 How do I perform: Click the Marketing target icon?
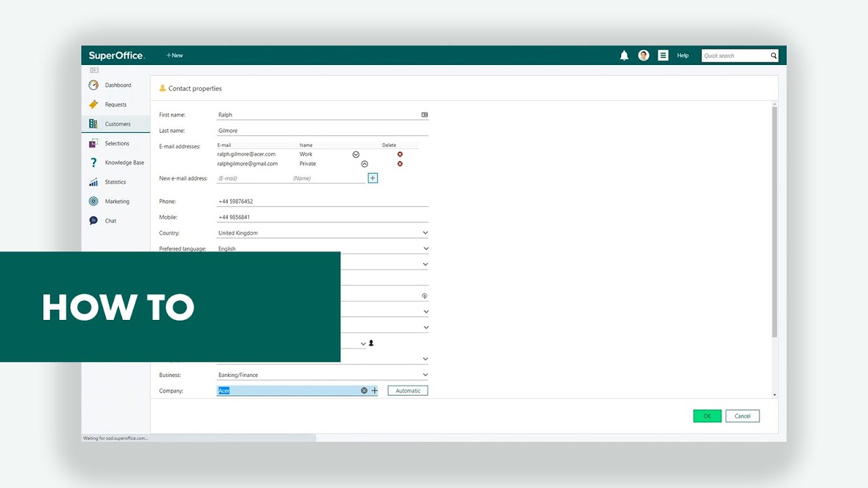[x=94, y=201]
